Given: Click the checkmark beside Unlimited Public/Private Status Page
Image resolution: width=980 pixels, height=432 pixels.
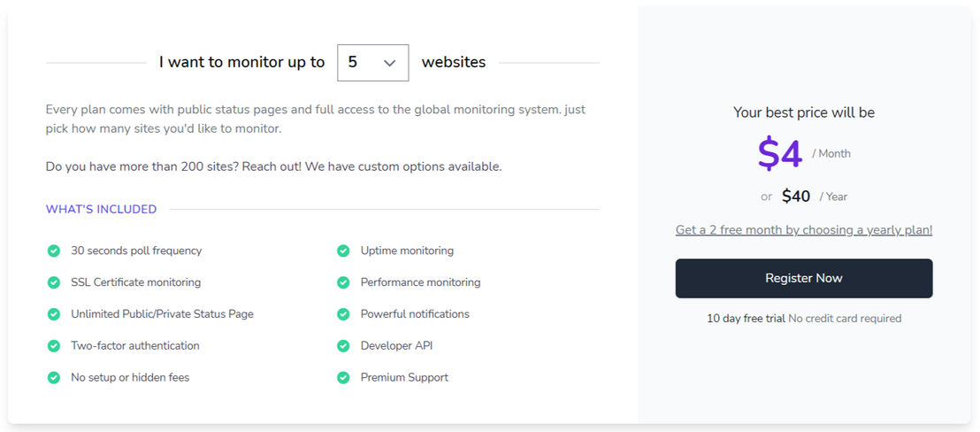Looking at the screenshot, I should (x=54, y=314).
